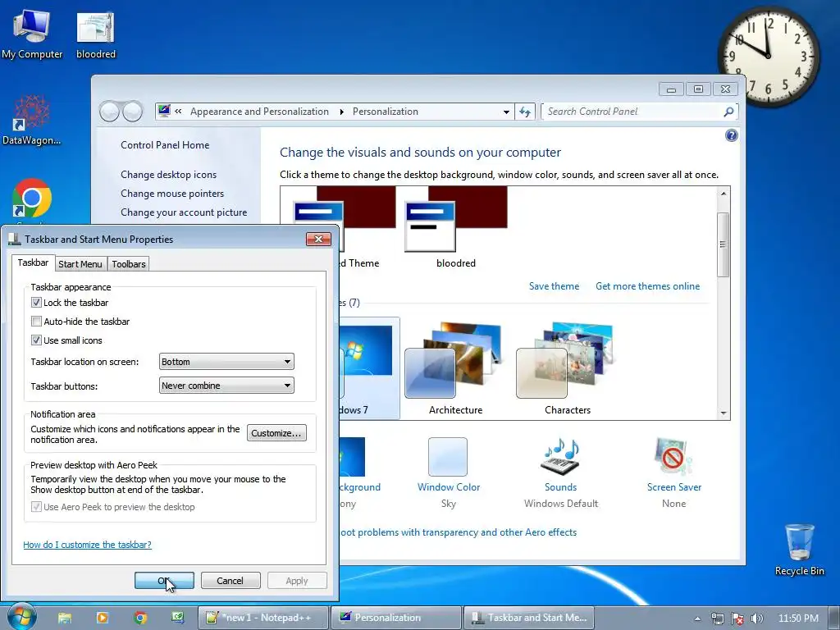This screenshot has height=630, width=840.
Task: Expand the address bar history dropdown arrow
Action: click(x=505, y=112)
